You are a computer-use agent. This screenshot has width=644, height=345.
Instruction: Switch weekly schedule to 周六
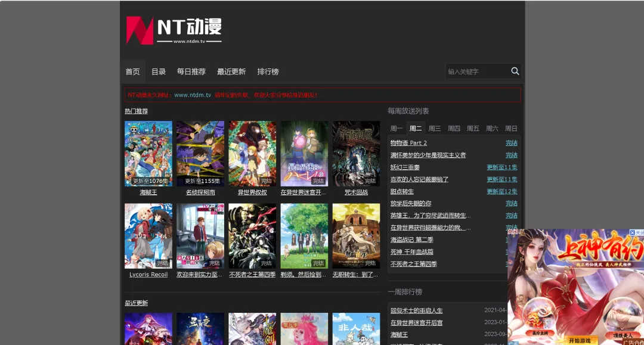492,128
